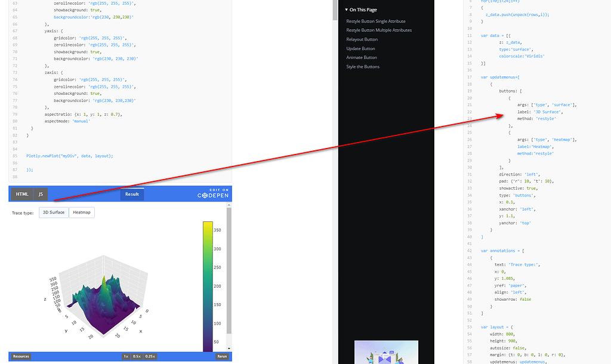The height and width of the screenshot is (364, 611).
Task: Set preview zoom to 0.5x
Action: coord(137,356)
